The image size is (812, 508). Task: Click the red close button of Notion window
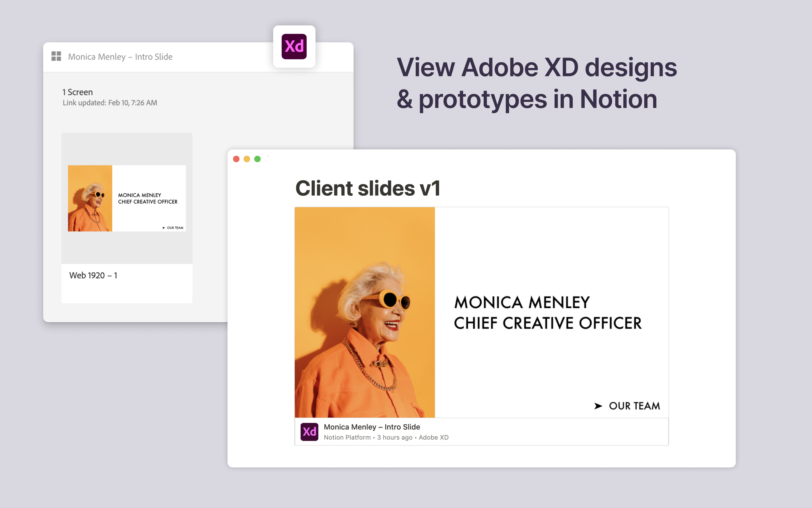point(236,159)
